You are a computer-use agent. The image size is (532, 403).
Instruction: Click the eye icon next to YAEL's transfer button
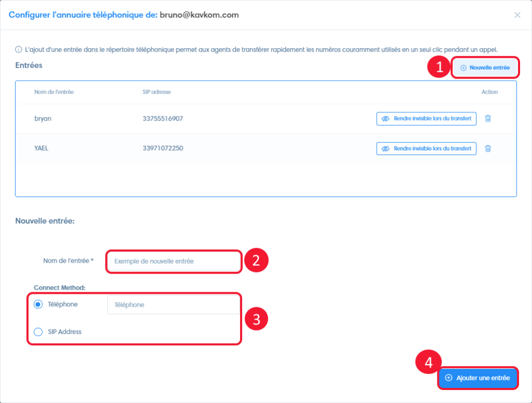(x=385, y=148)
